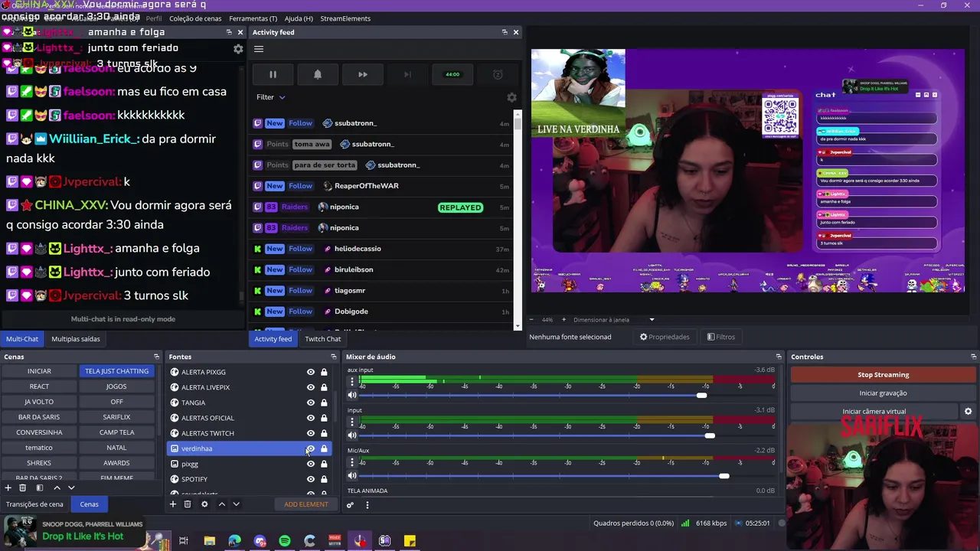Unlock the ALERTA PIXGG source
This screenshot has height=551, width=980.
tap(324, 372)
